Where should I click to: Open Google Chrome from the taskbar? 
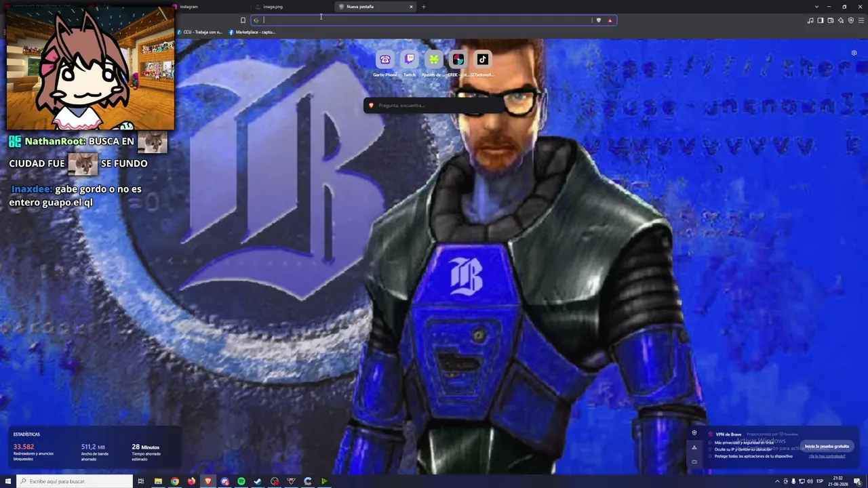pos(175,481)
